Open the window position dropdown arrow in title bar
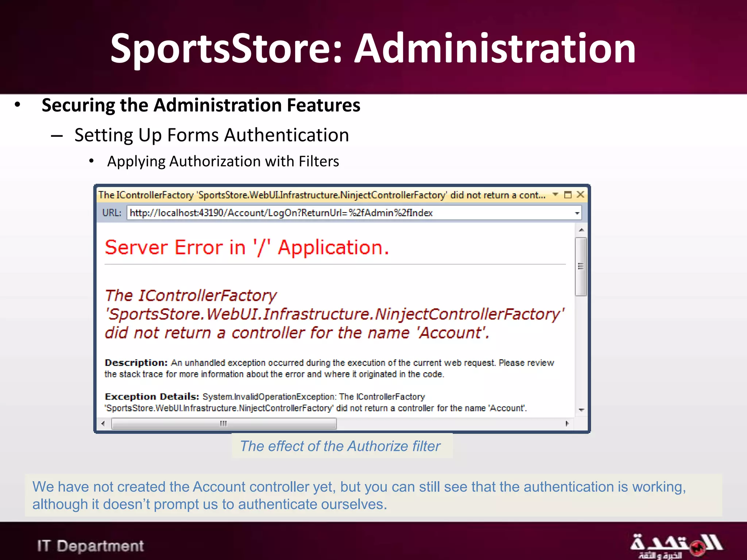 pyautogui.click(x=555, y=195)
